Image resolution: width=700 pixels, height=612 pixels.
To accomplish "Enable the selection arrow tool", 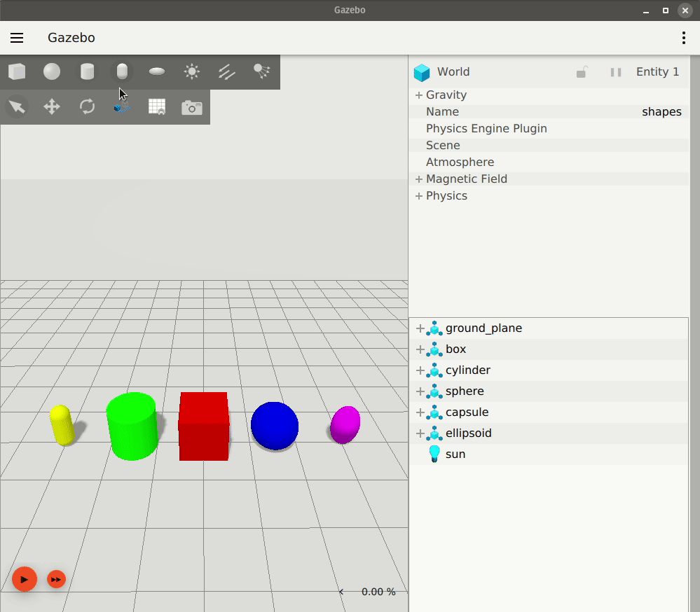I will 17,106.
